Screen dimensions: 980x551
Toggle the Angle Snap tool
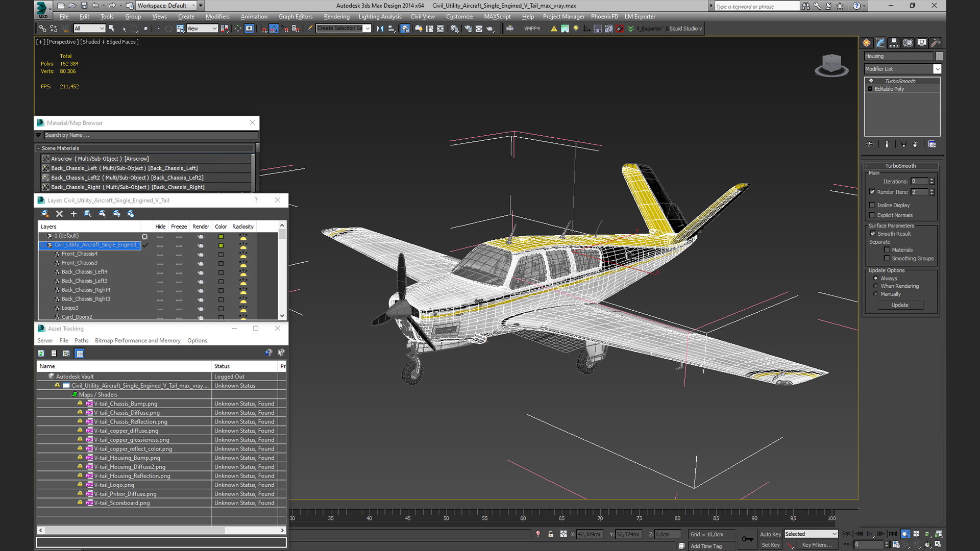274,29
